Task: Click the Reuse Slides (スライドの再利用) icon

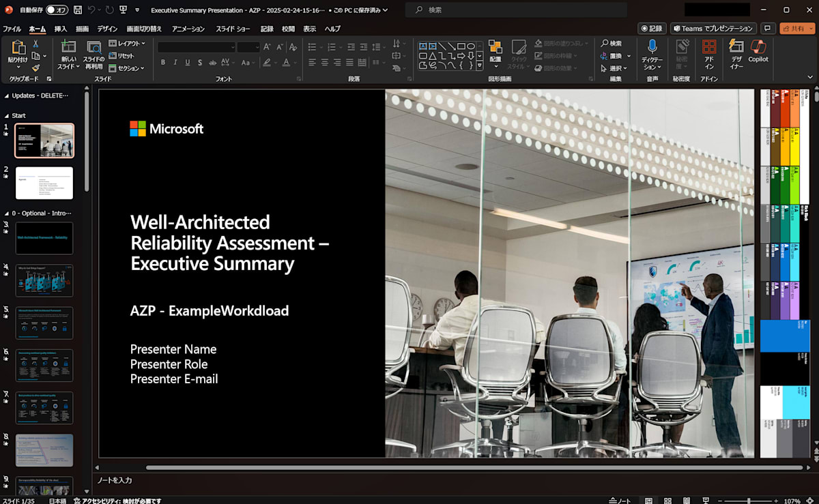Action: (94, 49)
